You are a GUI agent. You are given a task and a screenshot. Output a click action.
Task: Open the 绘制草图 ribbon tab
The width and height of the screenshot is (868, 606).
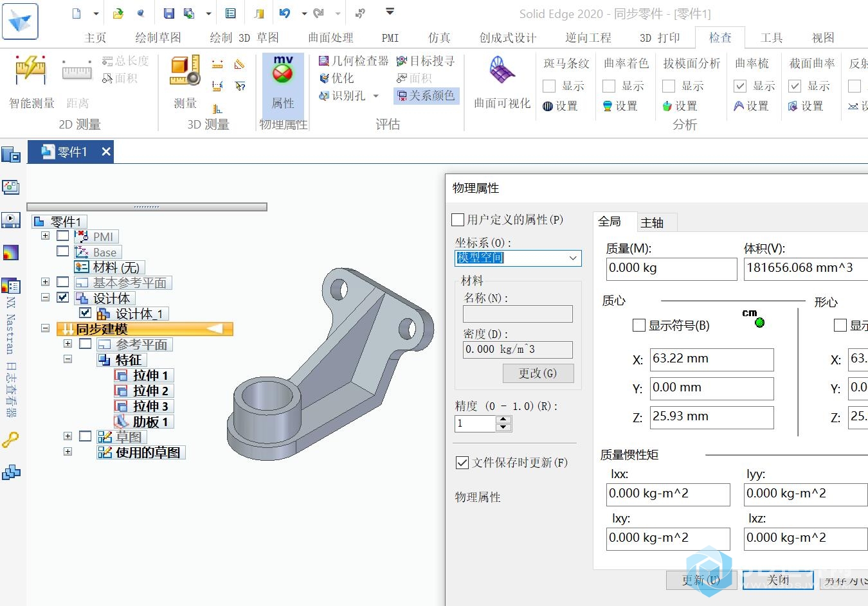tap(158, 38)
